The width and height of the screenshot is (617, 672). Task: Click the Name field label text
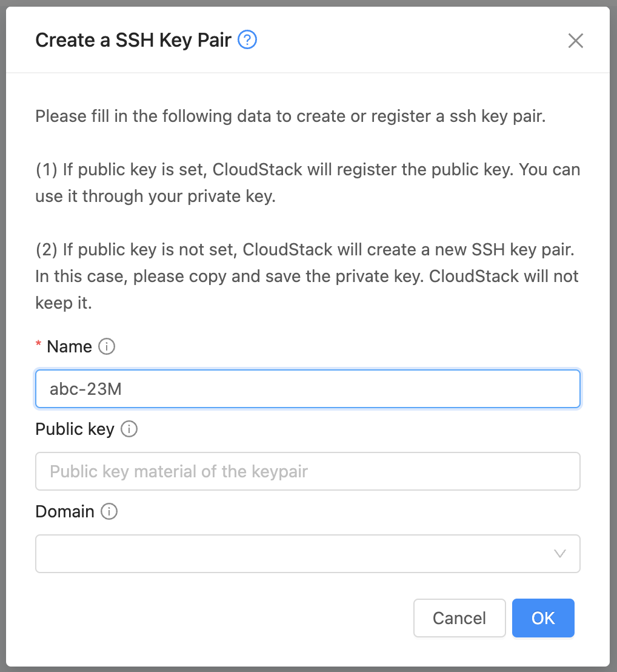69,347
